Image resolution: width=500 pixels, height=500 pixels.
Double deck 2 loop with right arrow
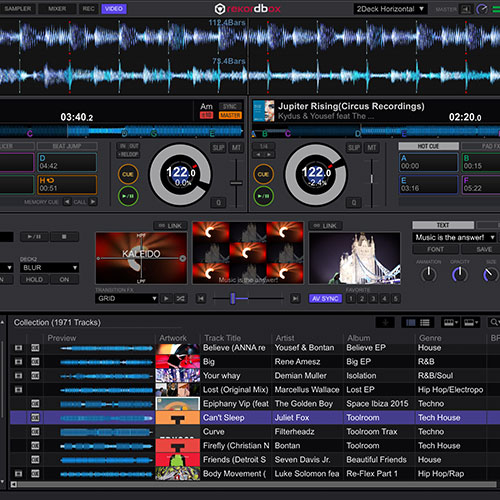coord(269,154)
